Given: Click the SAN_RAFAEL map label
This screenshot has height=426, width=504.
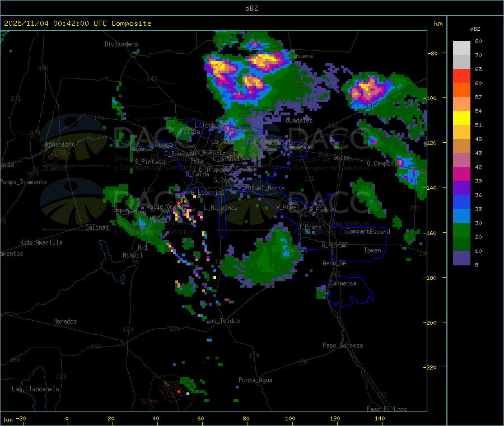Looking at the screenshot, I should click(x=206, y=152).
